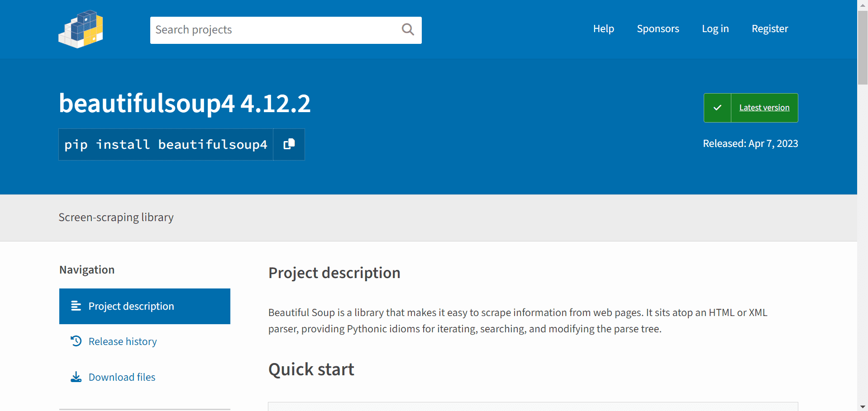Click the scrollbar down arrow
868x411 pixels.
tap(862, 406)
